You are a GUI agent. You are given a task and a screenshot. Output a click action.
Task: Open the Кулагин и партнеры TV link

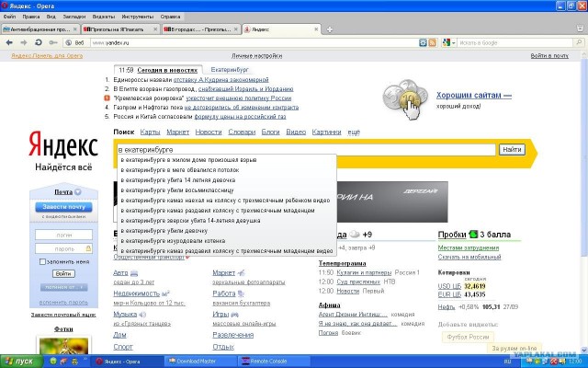(x=364, y=272)
